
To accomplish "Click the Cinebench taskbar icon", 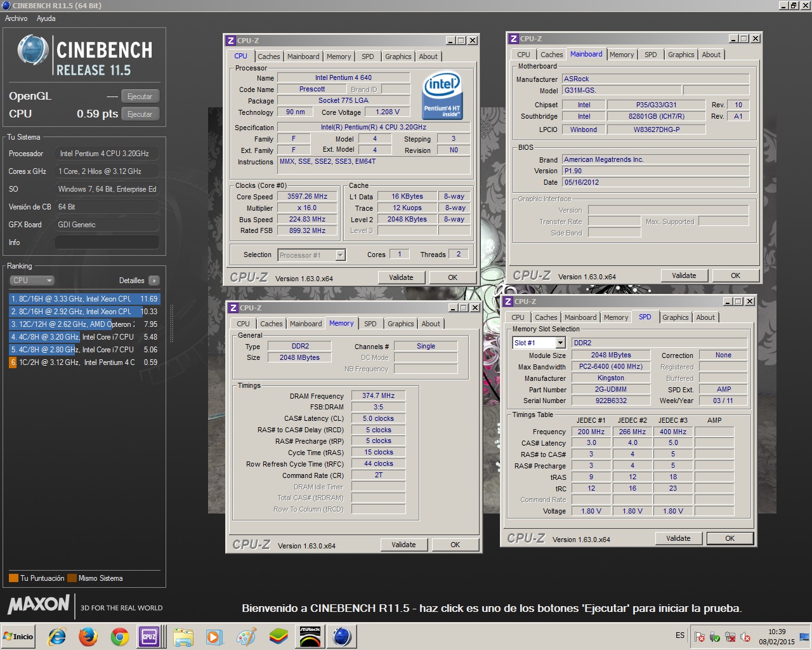I will 342,636.
